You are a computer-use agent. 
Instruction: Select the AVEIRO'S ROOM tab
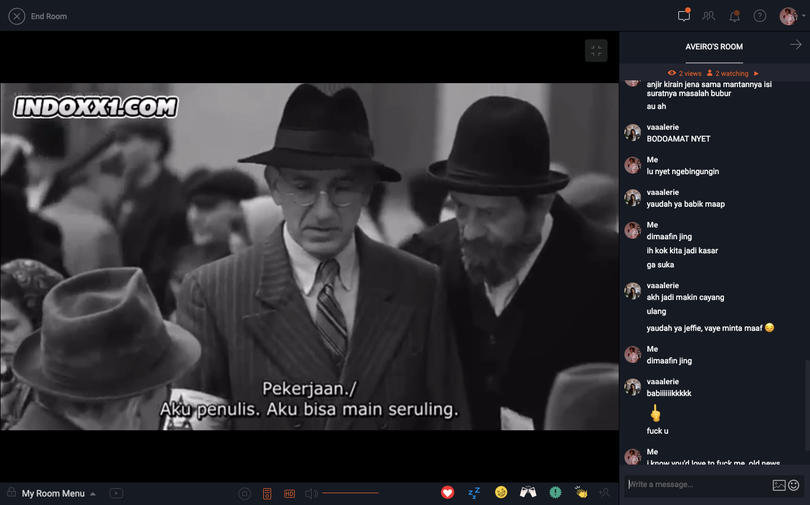pos(714,46)
